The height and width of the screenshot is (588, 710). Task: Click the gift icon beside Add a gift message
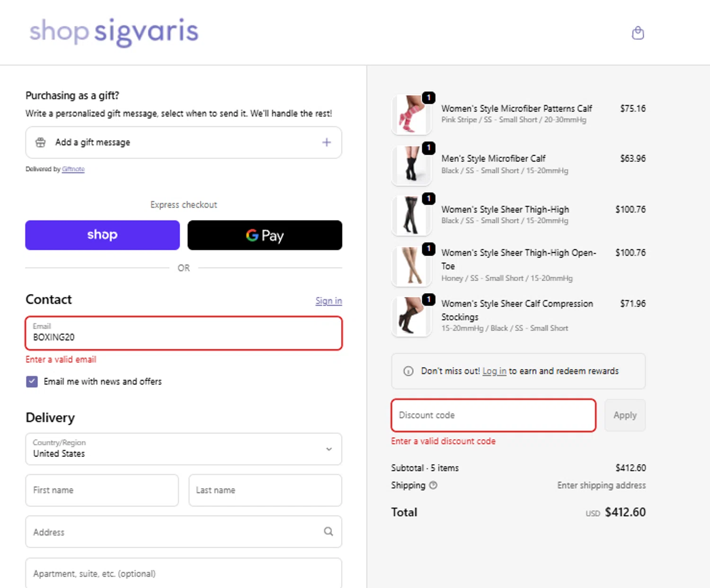point(41,143)
